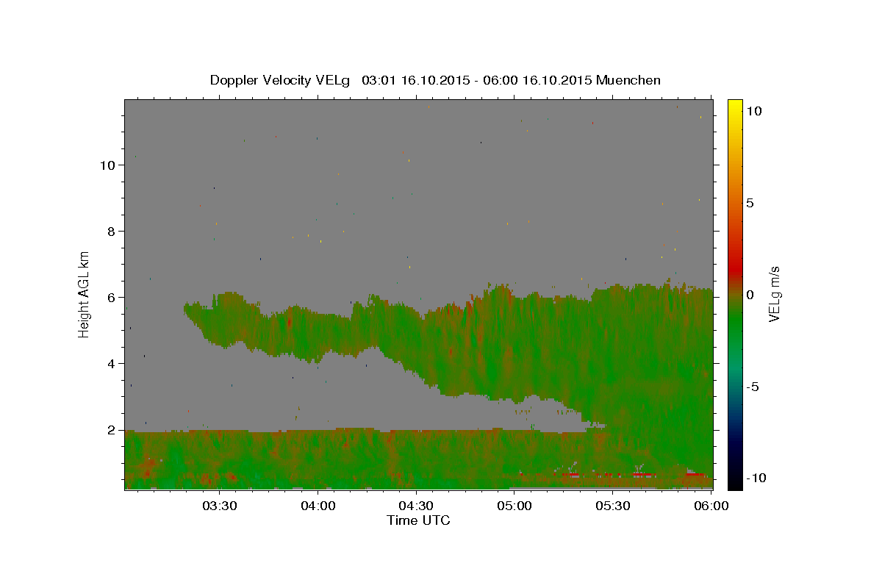This screenshot has width=882, height=588.
Task: Click the boundary layer echo at 04:00 and 1 km
Action: coord(318,462)
